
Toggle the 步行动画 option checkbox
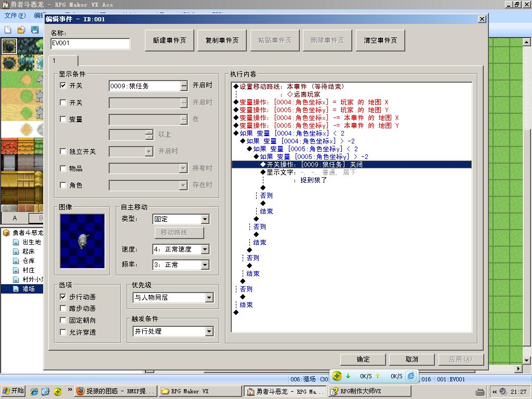(x=63, y=297)
